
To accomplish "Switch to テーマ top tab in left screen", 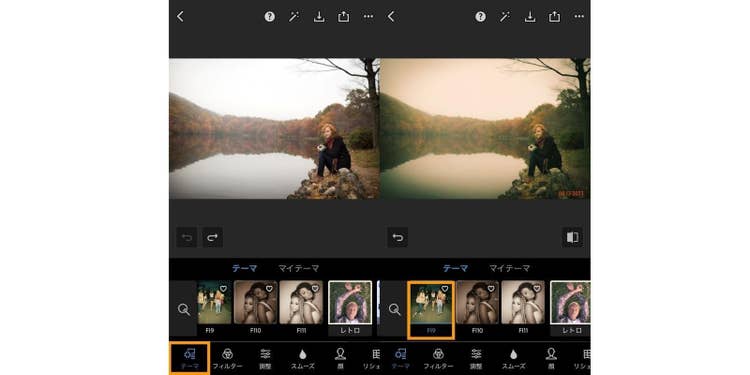I will 244,268.
